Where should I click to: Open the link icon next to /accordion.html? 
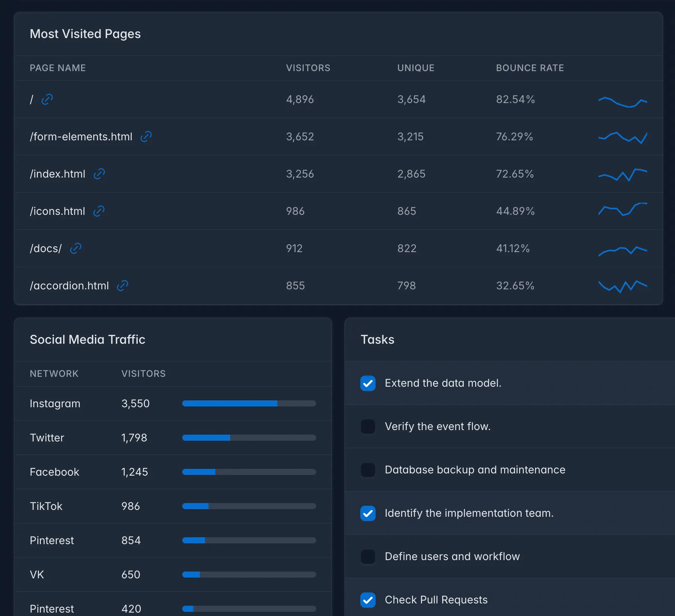pyautogui.click(x=123, y=286)
